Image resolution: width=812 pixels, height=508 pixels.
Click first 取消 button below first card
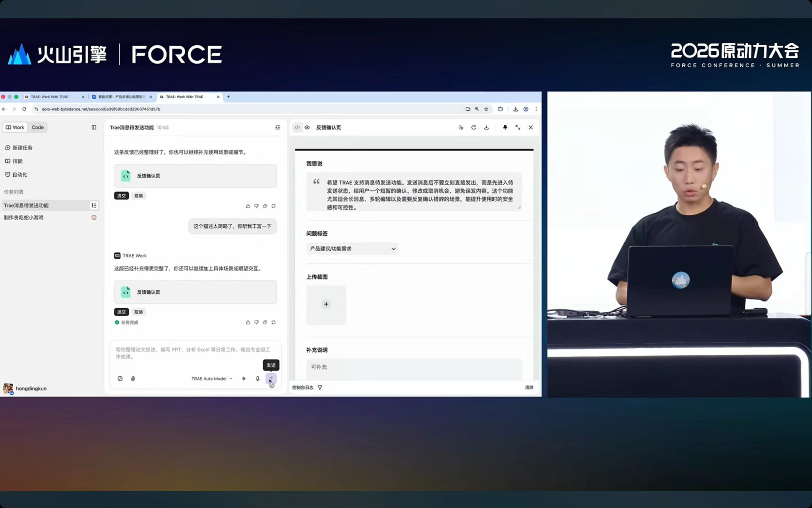[139, 196]
